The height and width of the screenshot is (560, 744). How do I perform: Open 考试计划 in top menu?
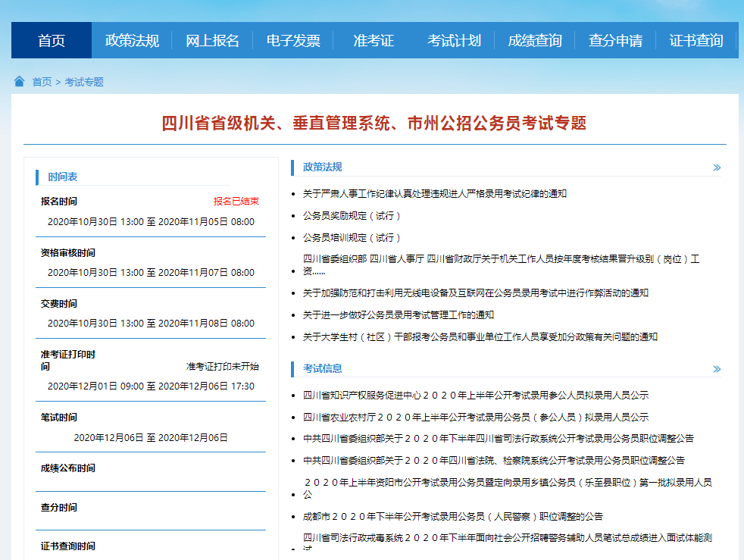(454, 40)
